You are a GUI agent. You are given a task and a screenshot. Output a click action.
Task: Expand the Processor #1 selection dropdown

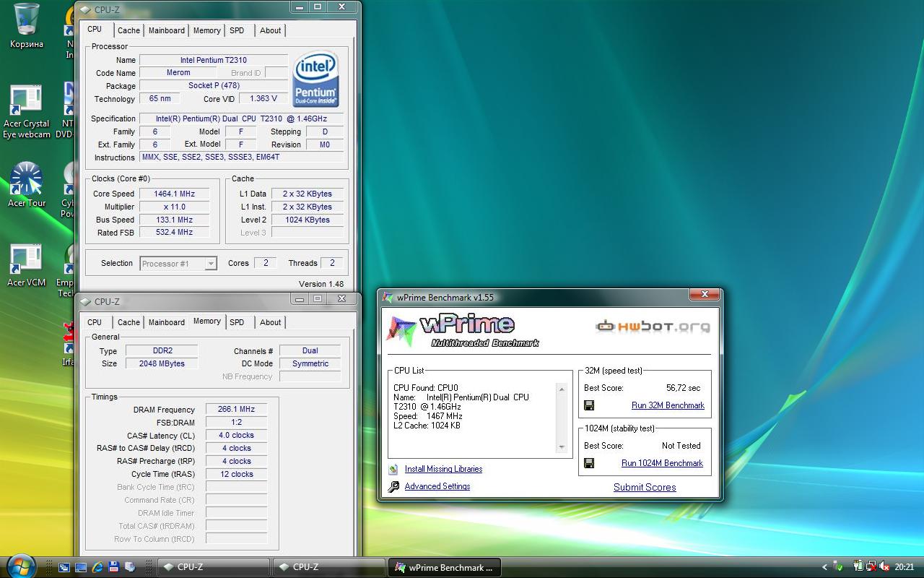click(211, 264)
